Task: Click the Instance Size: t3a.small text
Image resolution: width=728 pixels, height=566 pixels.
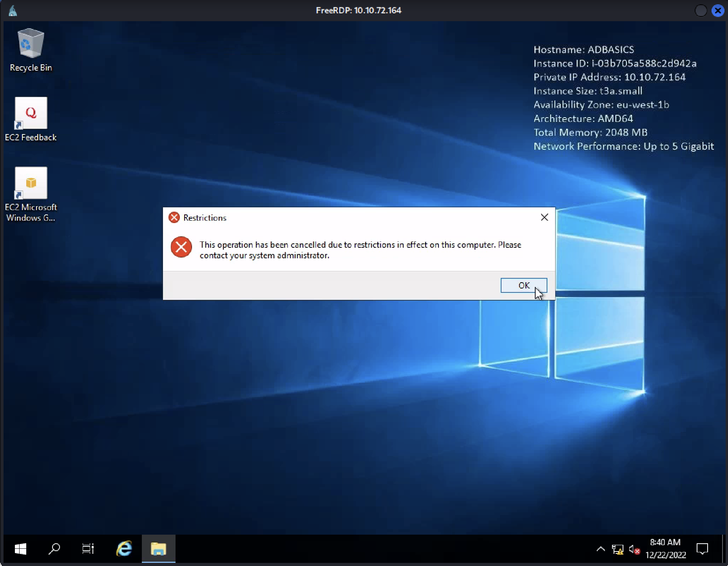Action: (x=588, y=91)
